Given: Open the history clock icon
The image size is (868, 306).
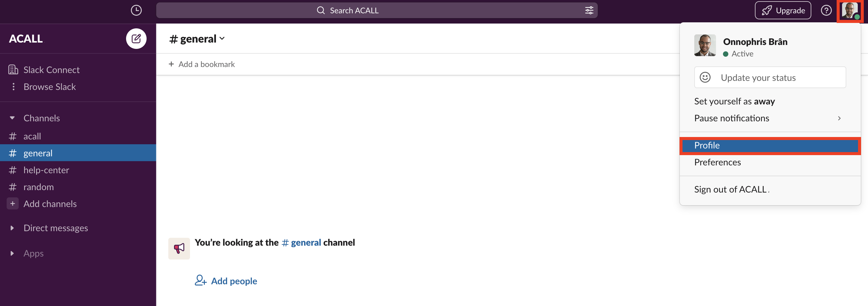Looking at the screenshot, I should 136,11.
